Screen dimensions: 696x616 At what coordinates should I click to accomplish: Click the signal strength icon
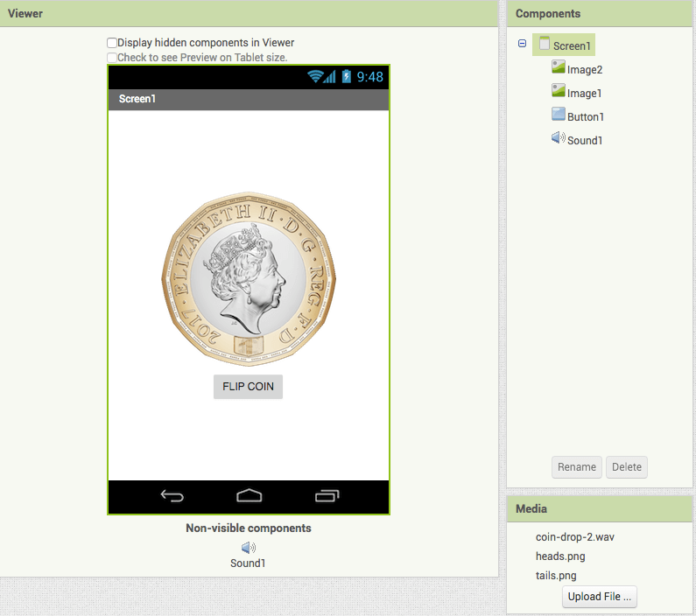329,77
